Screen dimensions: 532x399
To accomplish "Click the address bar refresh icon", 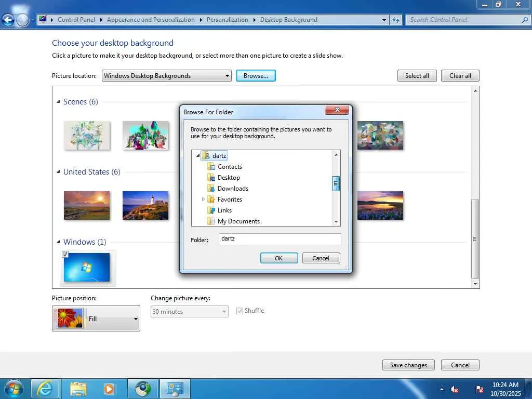I will 395,20.
